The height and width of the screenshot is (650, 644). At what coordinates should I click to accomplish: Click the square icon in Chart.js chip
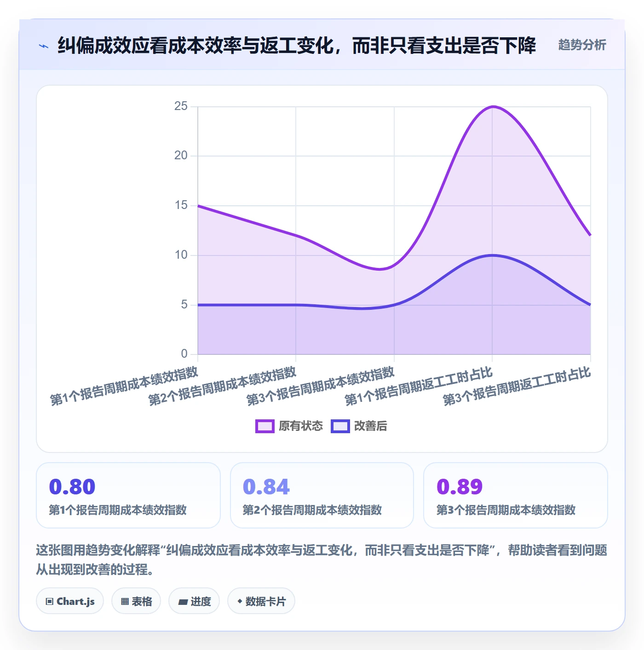50,602
